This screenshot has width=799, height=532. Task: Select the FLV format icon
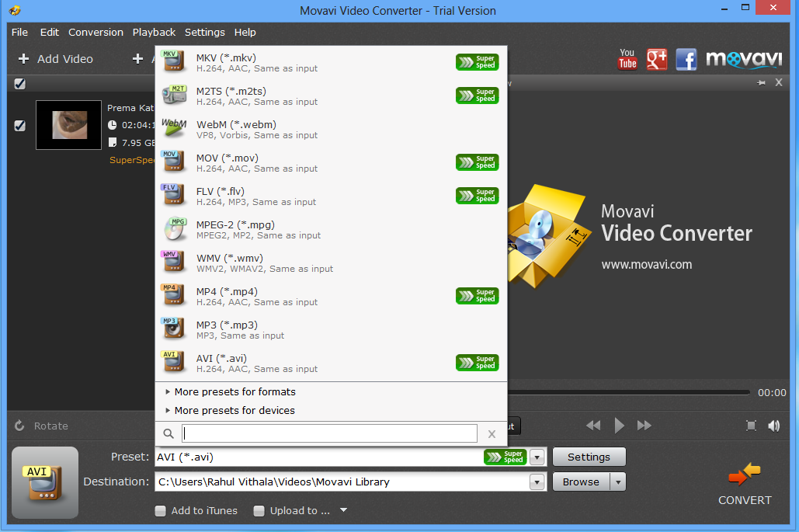(x=173, y=195)
